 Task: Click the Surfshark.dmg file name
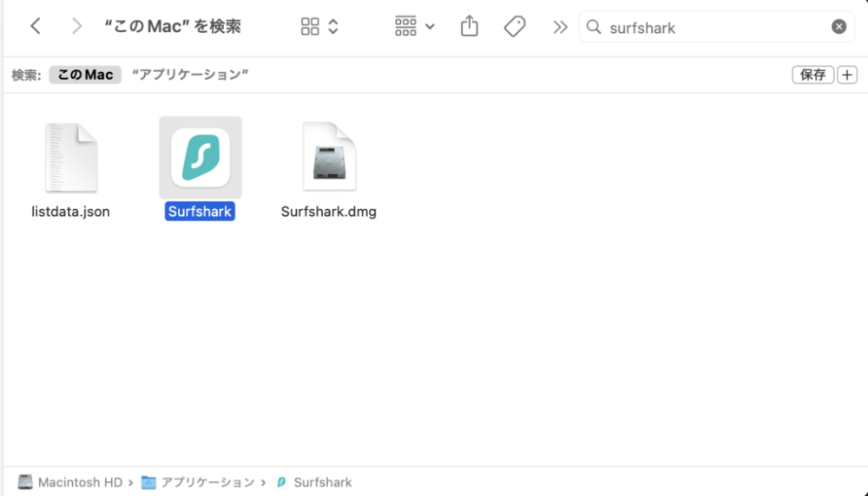point(329,212)
